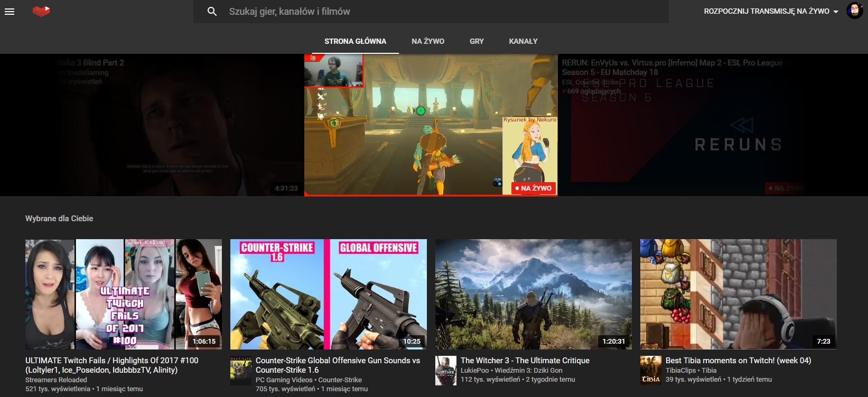Go to the STRONA GŁÓWNA tab

click(355, 41)
